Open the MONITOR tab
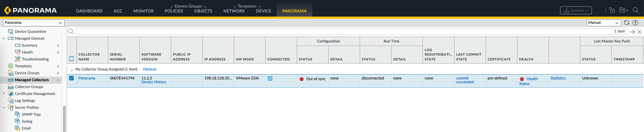Image resolution: width=644 pixels, height=132 pixels. pos(144,11)
